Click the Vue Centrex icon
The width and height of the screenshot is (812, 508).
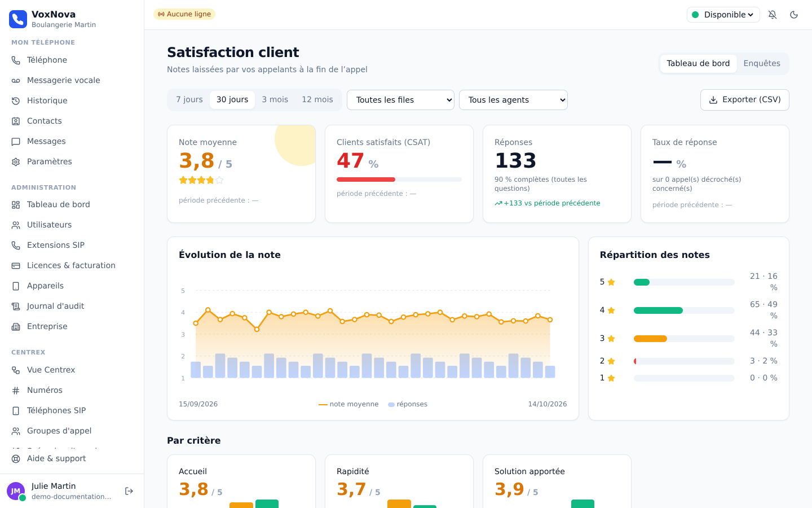point(16,370)
